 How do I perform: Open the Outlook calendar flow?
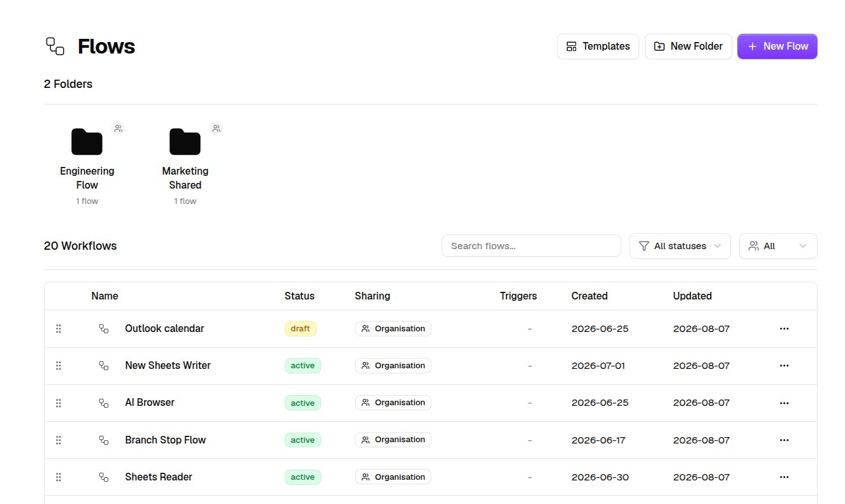[164, 329]
